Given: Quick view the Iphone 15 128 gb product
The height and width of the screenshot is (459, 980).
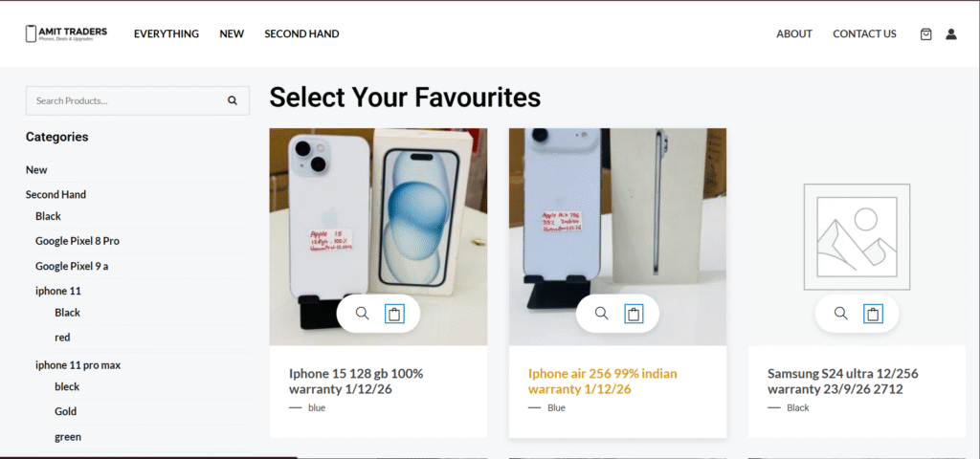Looking at the screenshot, I should click(362, 314).
